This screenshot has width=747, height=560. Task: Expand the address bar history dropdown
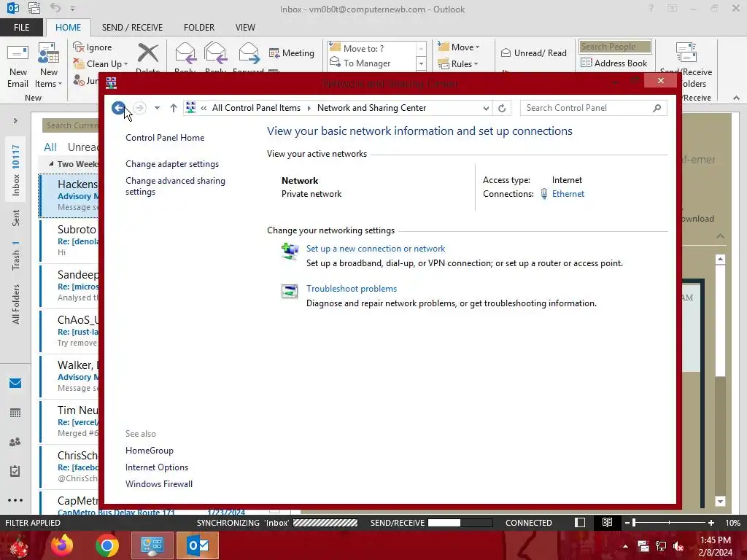[x=485, y=108]
